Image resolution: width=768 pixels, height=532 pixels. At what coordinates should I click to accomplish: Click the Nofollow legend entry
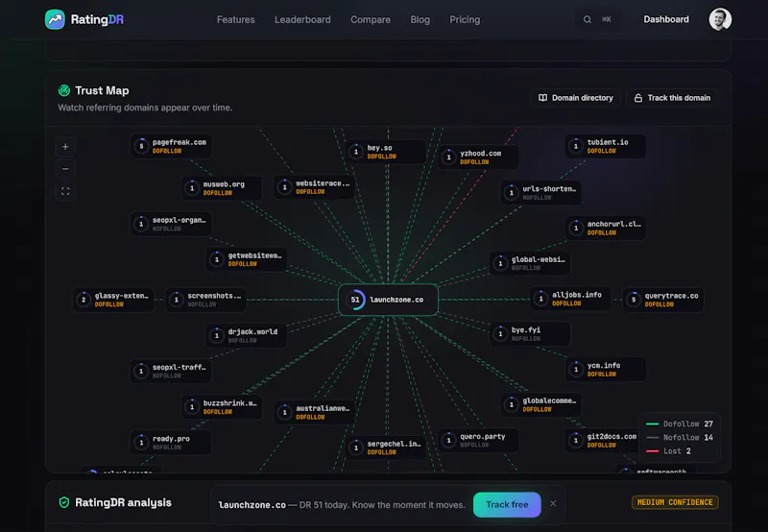tap(680, 438)
